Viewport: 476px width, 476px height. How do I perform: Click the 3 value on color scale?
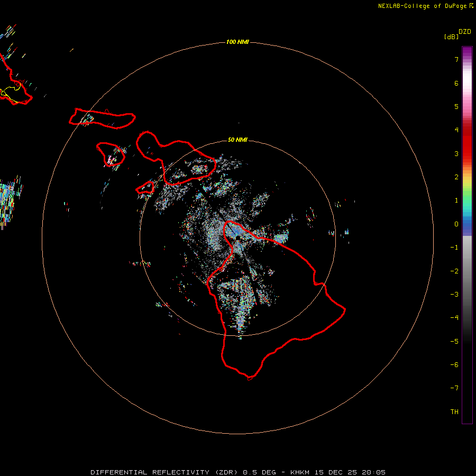(456, 153)
